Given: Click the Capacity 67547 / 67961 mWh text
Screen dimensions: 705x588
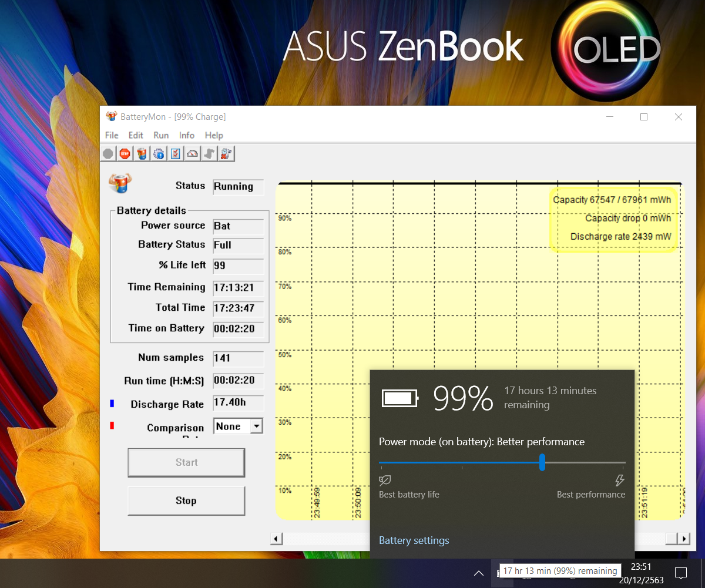Looking at the screenshot, I should (x=612, y=200).
